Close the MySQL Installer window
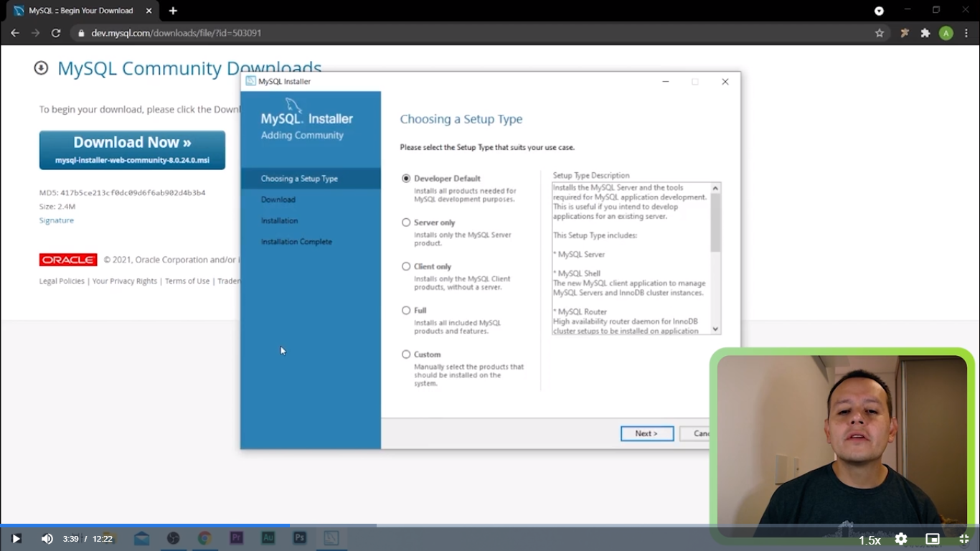Image resolution: width=980 pixels, height=551 pixels. pyautogui.click(x=725, y=82)
